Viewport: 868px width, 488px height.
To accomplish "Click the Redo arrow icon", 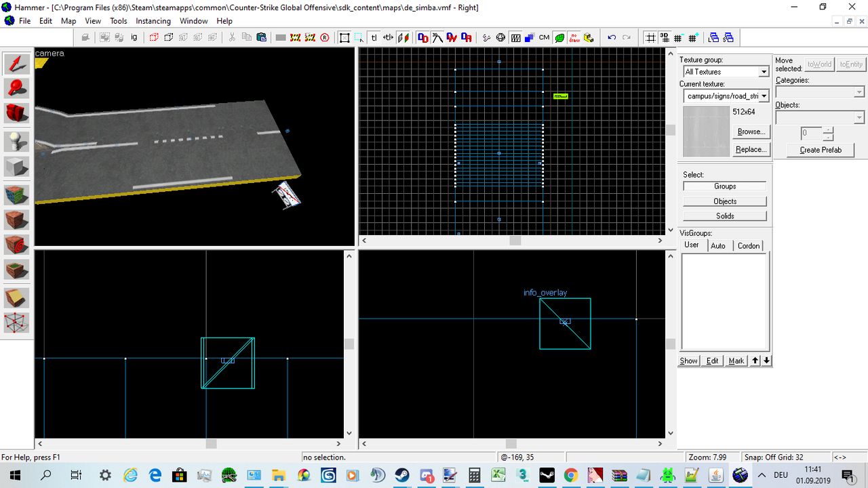I will click(x=627, y=38).
